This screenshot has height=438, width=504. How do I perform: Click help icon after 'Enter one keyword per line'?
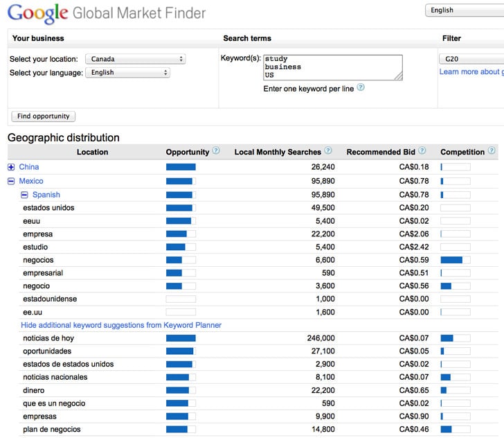click(361, 87)
